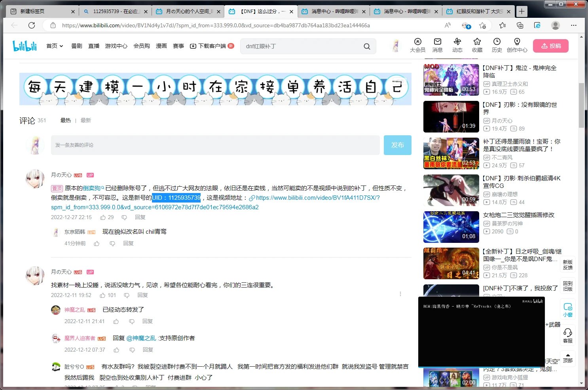Screen dimensions: 588x390
Task: Open the 动态 feed icon
Action: [457, 45]
